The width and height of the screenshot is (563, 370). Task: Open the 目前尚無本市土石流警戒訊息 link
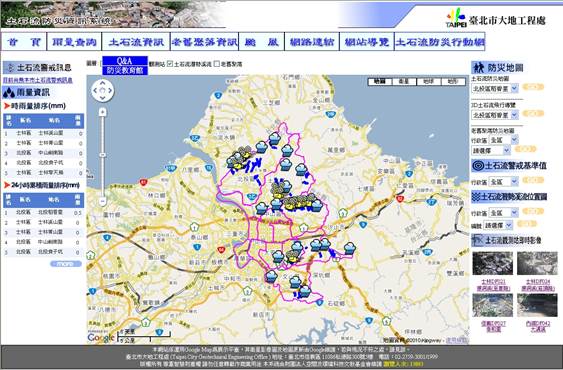[38, 80]
